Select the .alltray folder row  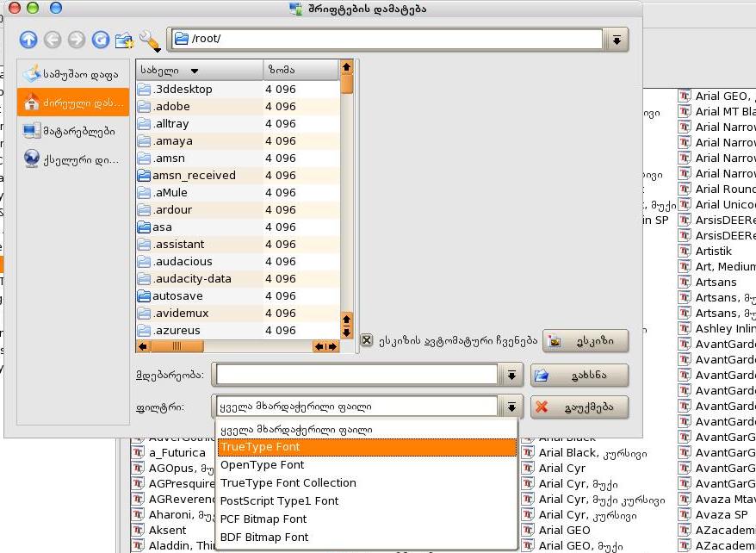pos(239,123)
